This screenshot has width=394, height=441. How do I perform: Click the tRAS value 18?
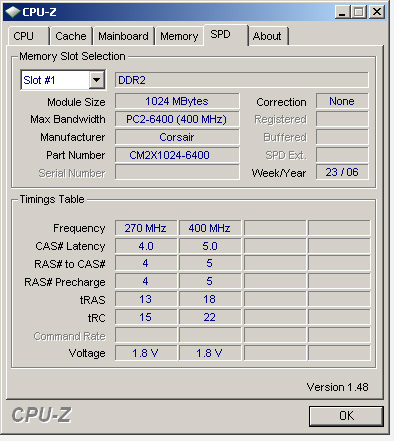pos(210,299)
